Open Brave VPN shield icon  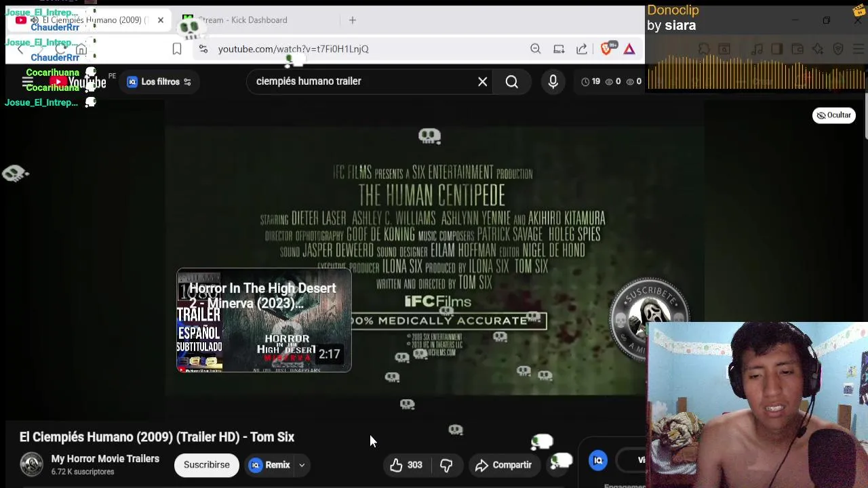838,49
